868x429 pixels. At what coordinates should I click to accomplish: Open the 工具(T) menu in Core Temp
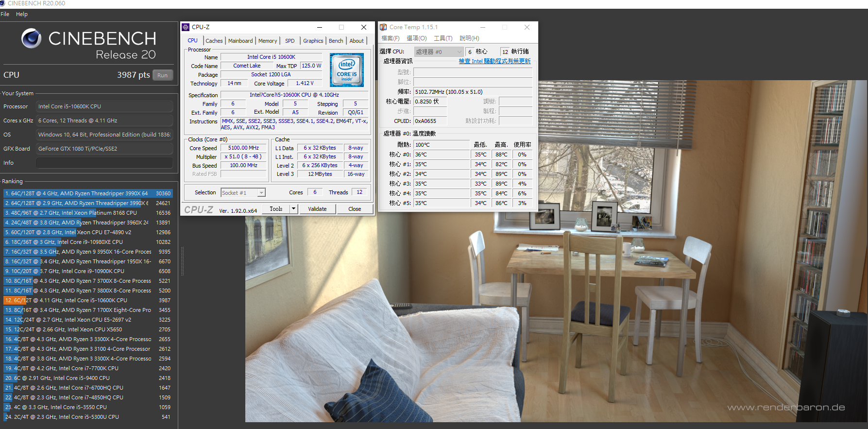443,38
